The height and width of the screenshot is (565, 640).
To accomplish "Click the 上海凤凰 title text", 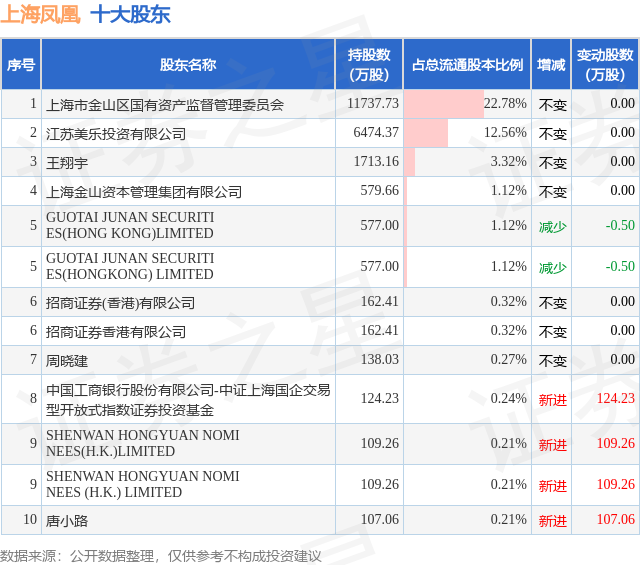I will tap(40, 15).
